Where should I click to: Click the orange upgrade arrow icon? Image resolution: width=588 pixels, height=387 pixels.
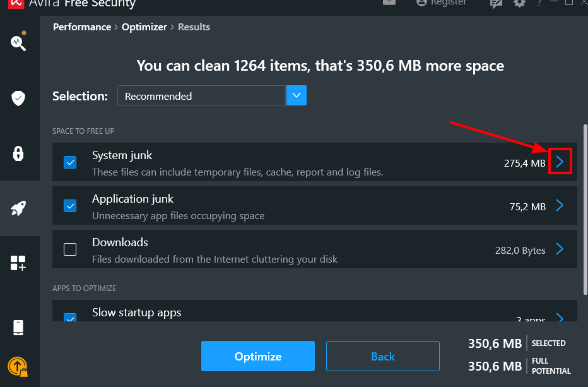(x=18, y=366)
